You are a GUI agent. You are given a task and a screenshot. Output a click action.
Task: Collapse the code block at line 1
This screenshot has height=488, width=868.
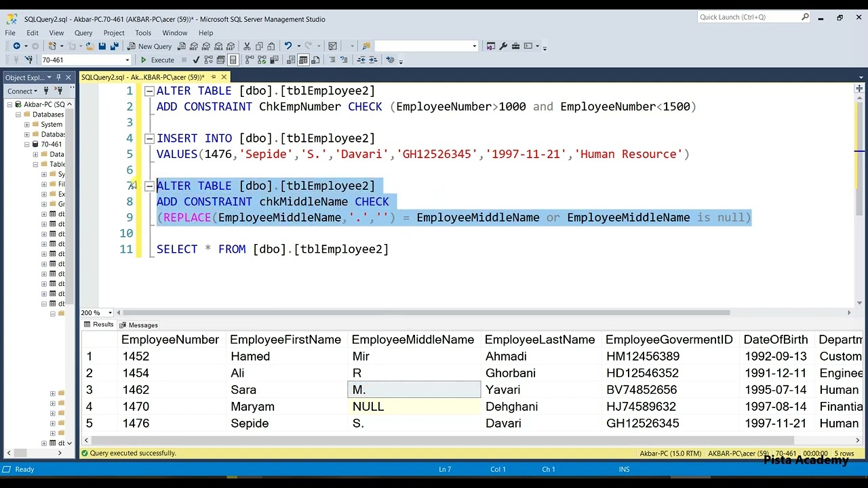coord(149,91)
